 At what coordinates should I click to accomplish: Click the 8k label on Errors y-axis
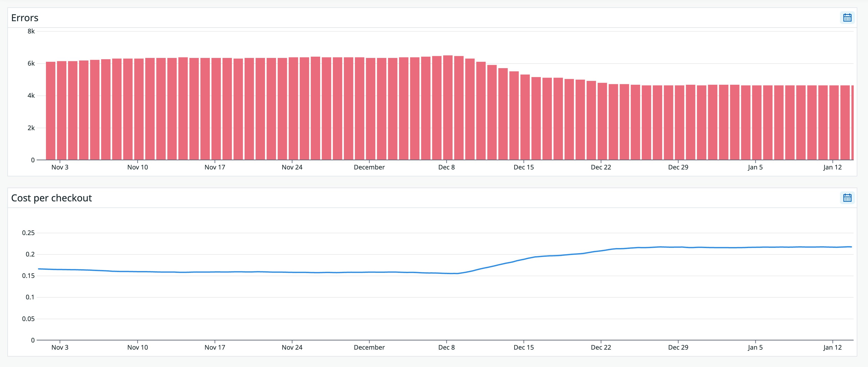click(31, 31)
